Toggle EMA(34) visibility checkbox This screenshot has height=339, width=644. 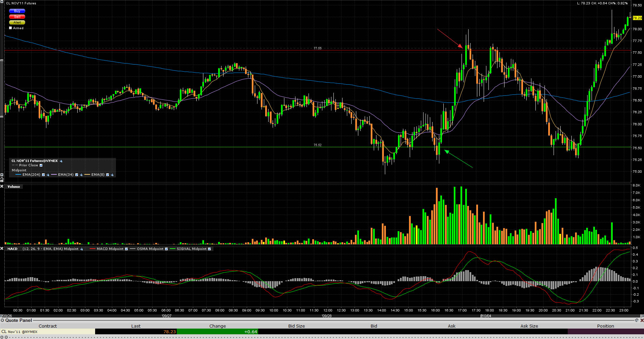pyautogui.click(x=77, y=175)
